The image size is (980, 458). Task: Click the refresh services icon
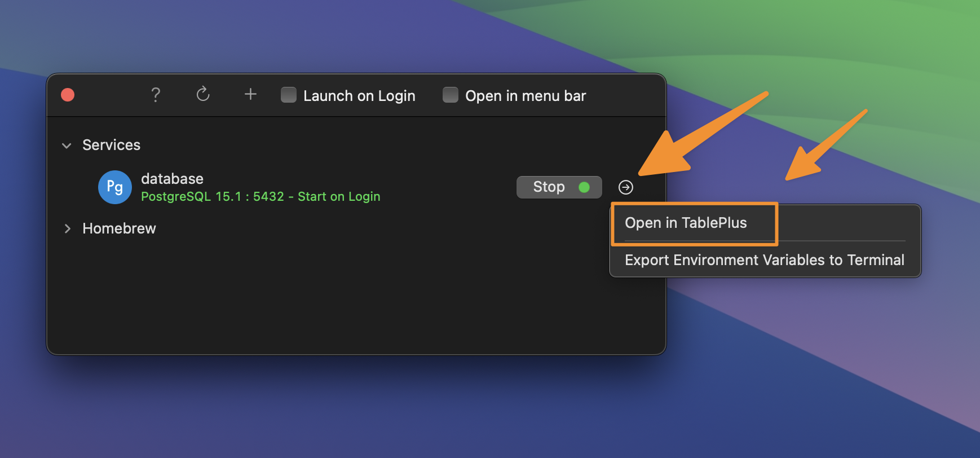pos(203,94)
